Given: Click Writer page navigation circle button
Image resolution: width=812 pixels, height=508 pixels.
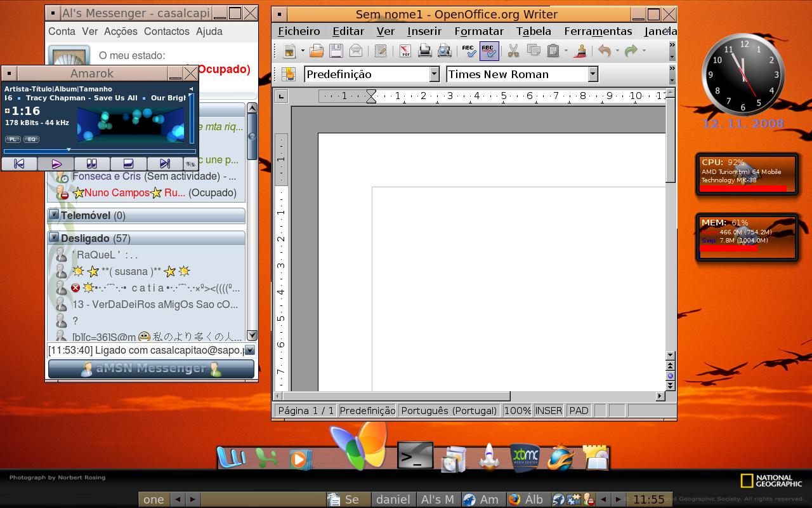Looking at the screenshot, I should coord(671,376).
